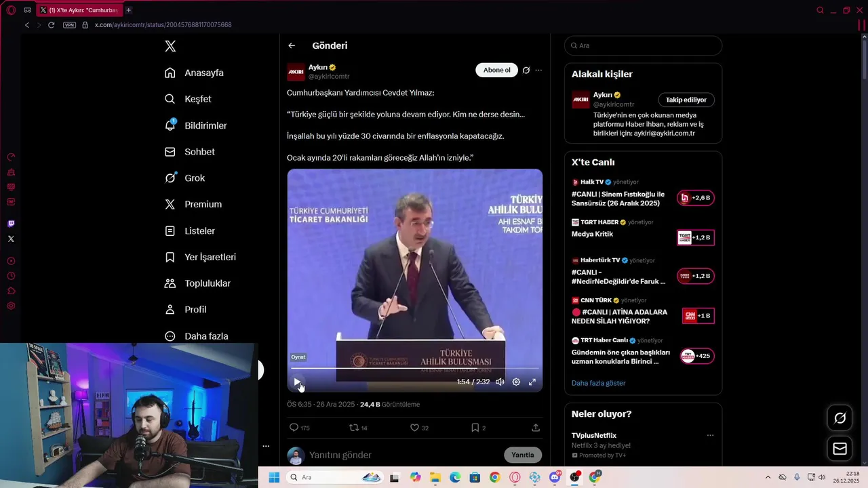Open the Windows Start menu
Screen dimensions: 868x488
274,477
